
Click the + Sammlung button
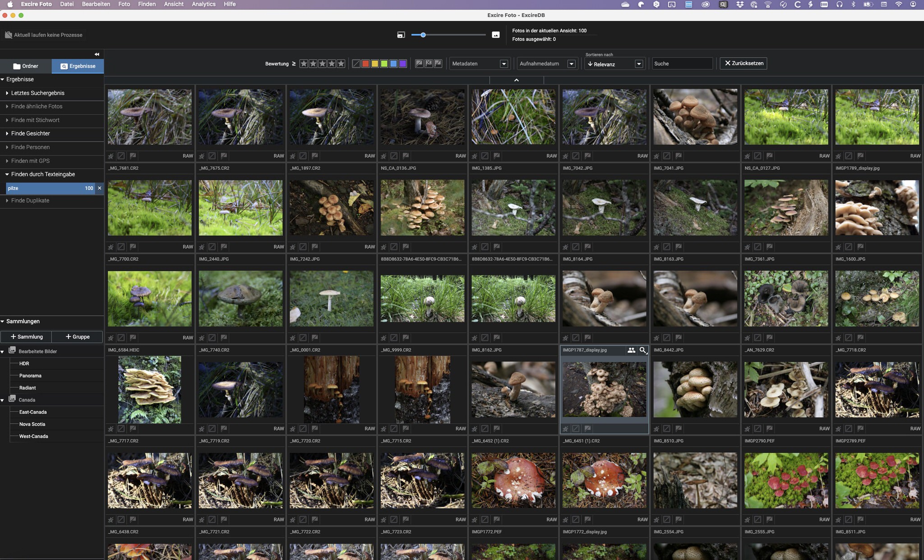26,337
